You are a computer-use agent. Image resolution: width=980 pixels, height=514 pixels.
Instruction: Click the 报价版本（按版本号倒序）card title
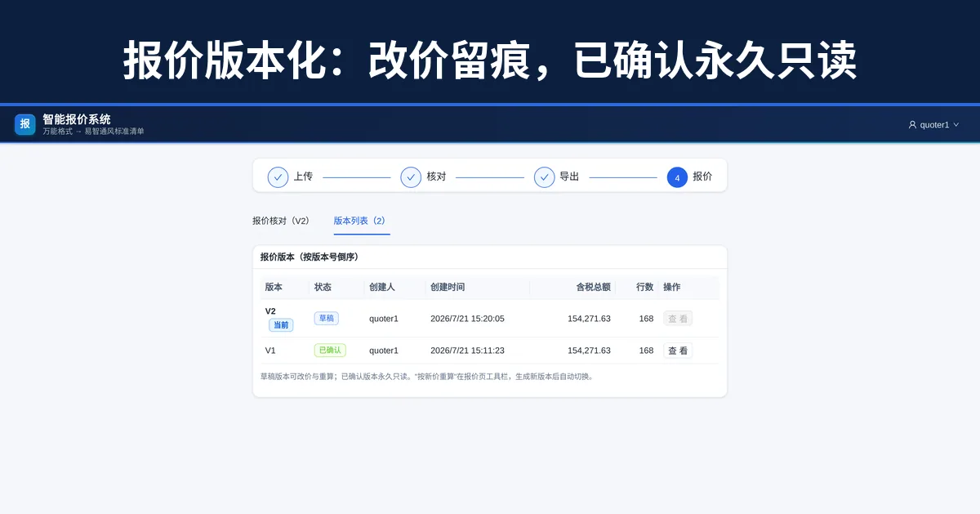tap(310, 257)
